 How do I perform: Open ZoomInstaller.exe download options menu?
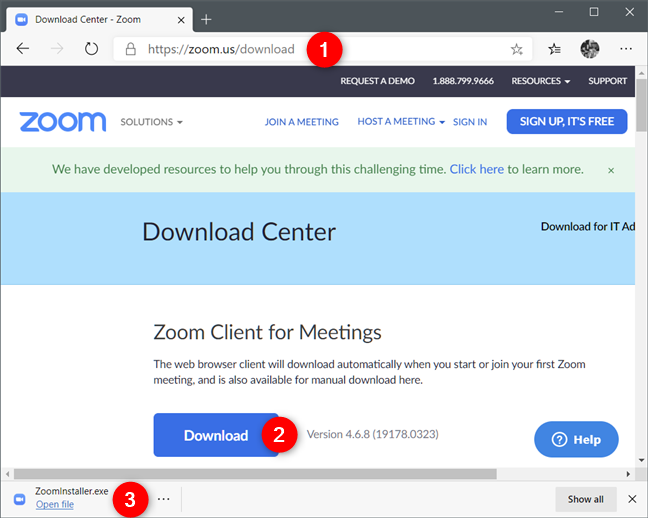click(x=164, y=499)
